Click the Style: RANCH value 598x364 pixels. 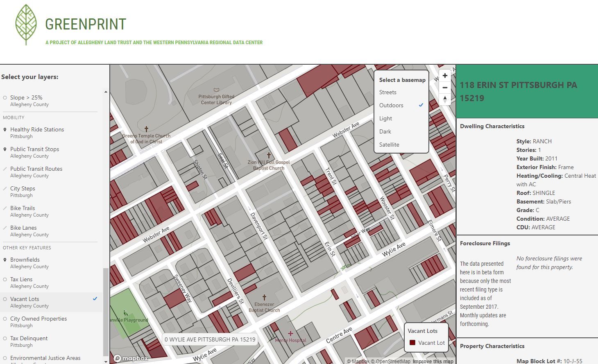pos(534,141)
